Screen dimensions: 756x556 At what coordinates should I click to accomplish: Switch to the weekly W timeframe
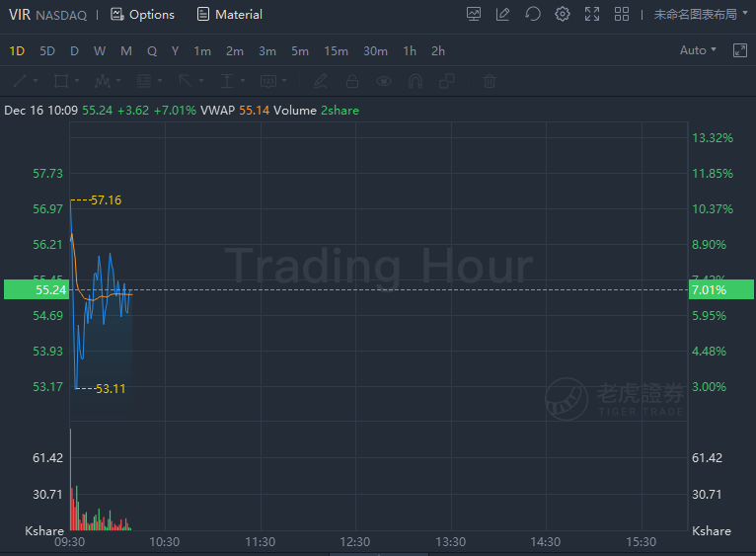click(100, 50)
